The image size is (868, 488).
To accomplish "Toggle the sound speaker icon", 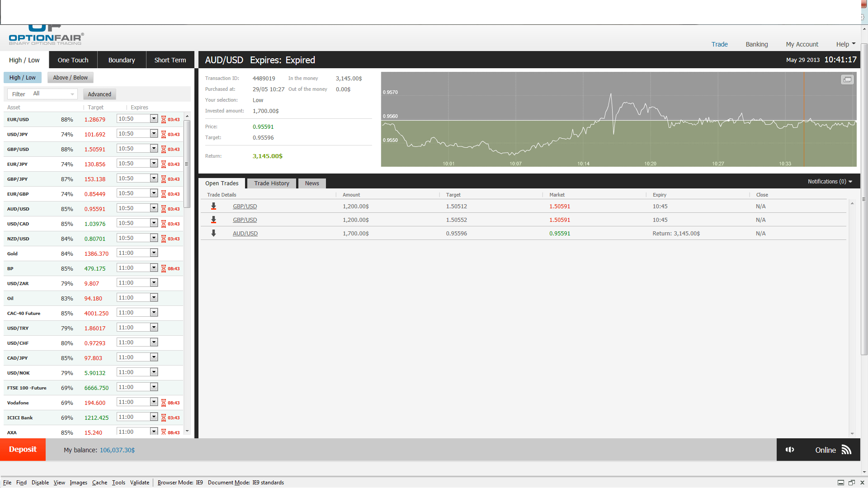I will click(x=790, y=450).
